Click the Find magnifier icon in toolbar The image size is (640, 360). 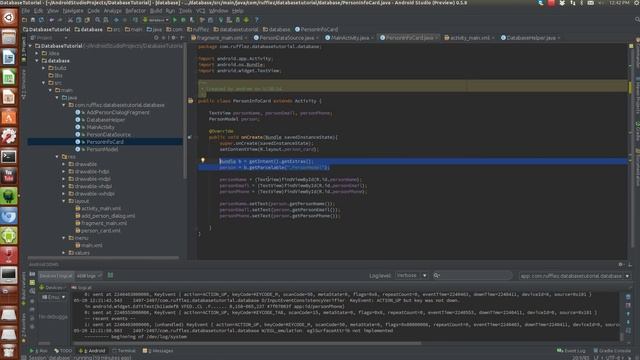[x=98, y=20]
